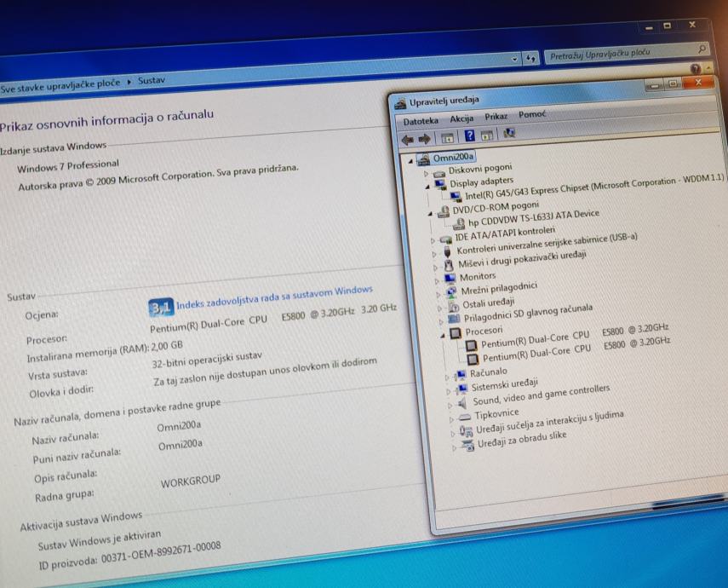Select hp CDDVDW TS-L633J ATA Device
Viewport: 728px width, 588px height.
(x=534, y=217)
